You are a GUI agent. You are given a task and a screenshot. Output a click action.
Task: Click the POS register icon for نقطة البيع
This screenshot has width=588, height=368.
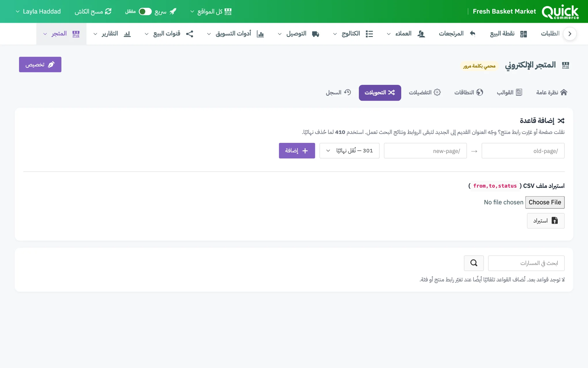[x=523, y=34]
